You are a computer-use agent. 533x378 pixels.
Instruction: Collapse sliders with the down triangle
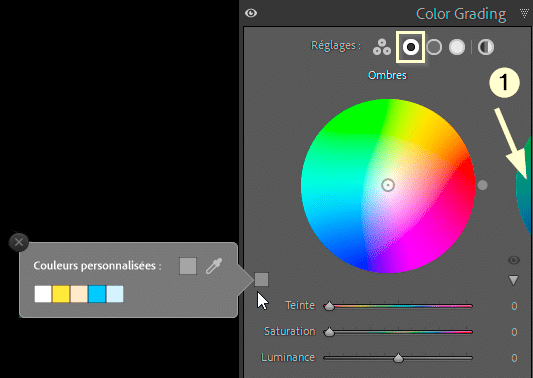513,280
